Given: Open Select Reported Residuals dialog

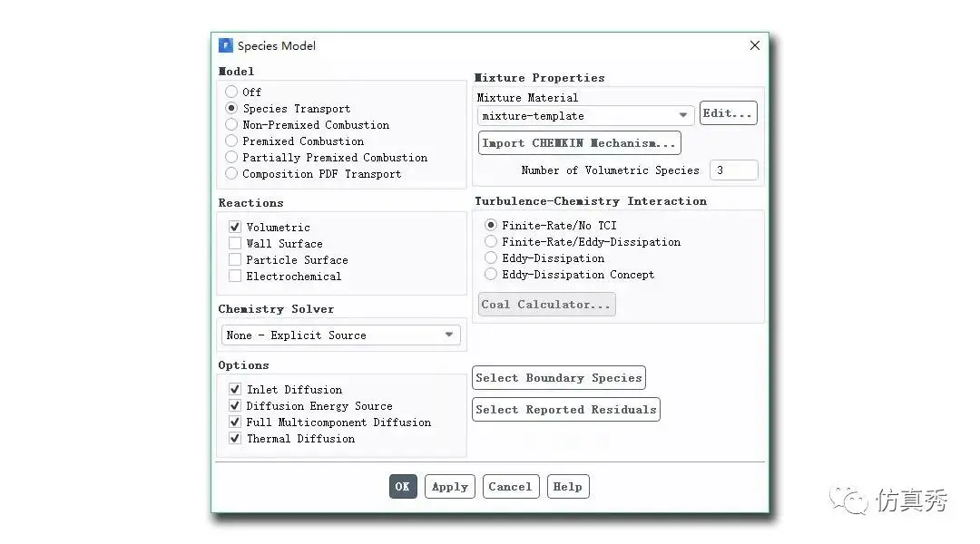Looking at the screenshot, I should [x=565, y=410].
